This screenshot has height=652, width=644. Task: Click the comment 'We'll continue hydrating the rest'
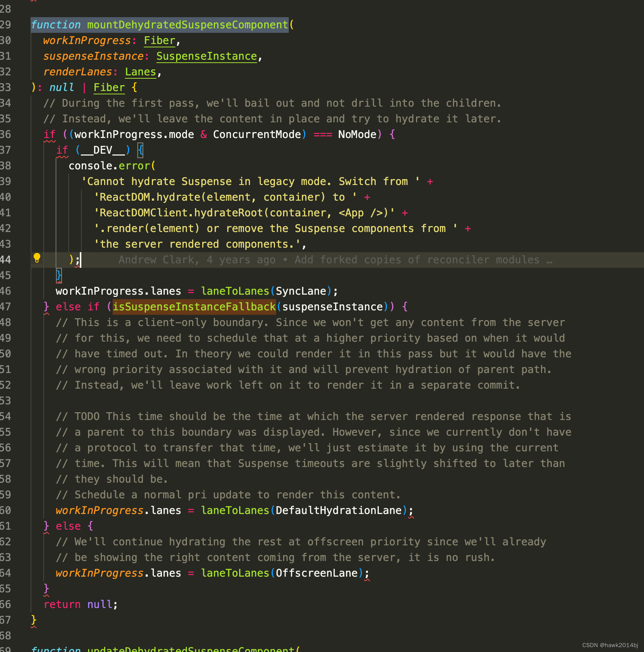[x=301, y=542]
